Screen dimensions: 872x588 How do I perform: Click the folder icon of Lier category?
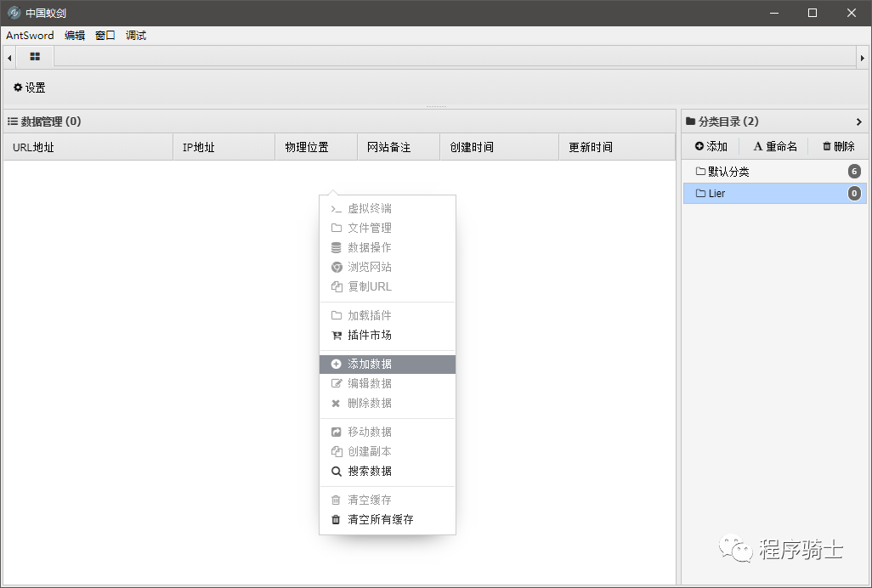point(700,194)
